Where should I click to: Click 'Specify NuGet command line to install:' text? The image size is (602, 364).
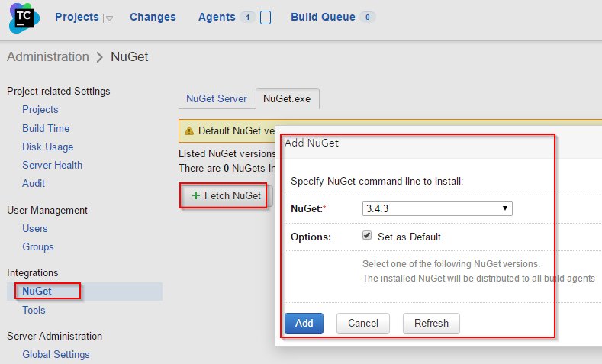(x=377, y=181)
